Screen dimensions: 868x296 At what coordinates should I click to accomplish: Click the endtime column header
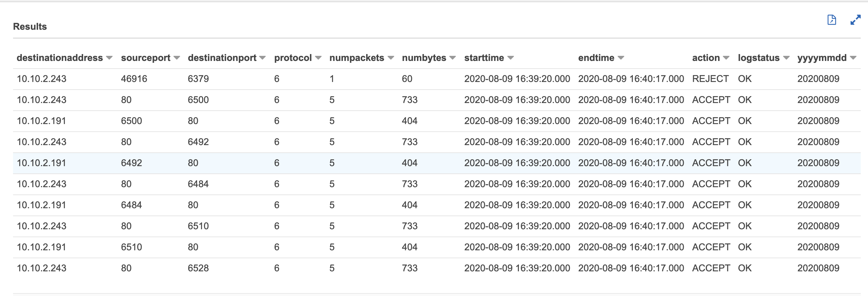(x=596, y=58)
